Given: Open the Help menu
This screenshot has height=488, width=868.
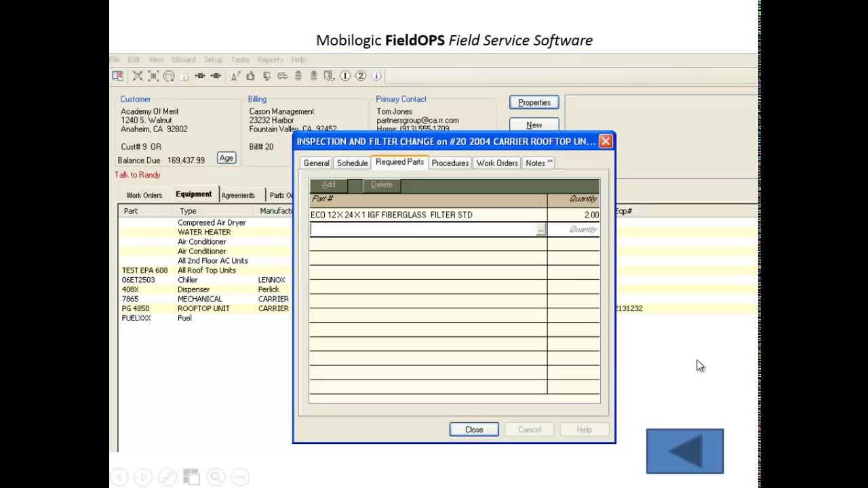Looking at the screenshot, I should point(298,60).
